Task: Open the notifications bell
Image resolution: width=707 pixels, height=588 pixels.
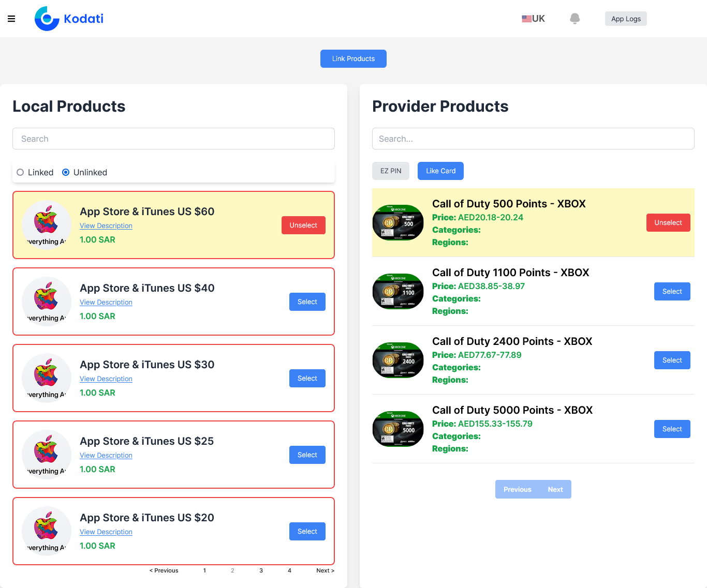Action: coord(575,19)
